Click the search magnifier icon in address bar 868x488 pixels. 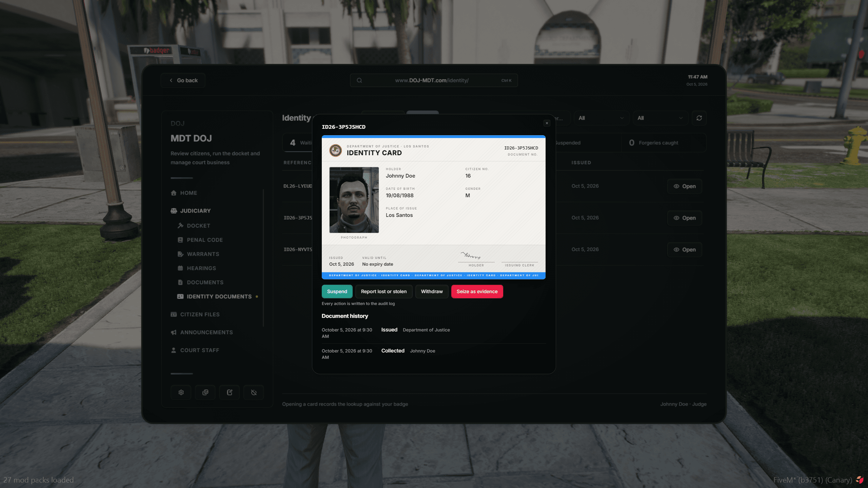click(x=359, y=80)
